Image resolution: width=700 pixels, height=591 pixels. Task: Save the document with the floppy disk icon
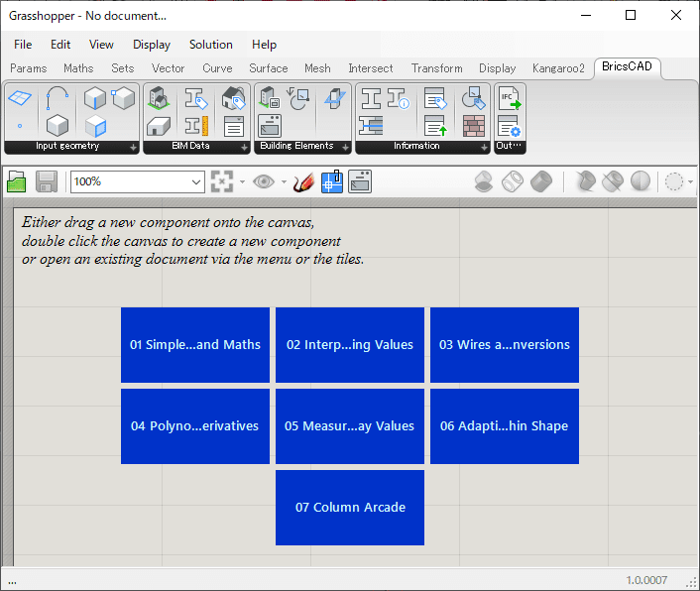click(47, 181)
